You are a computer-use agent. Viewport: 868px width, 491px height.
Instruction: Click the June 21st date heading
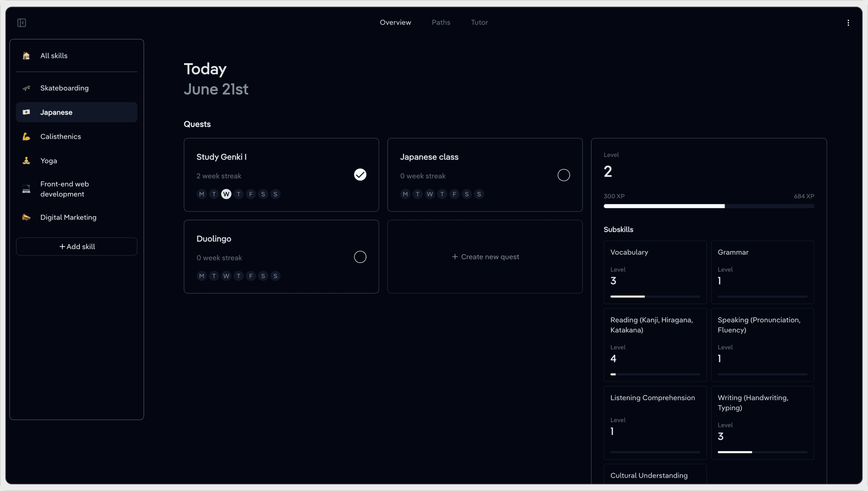coord(216,89)
